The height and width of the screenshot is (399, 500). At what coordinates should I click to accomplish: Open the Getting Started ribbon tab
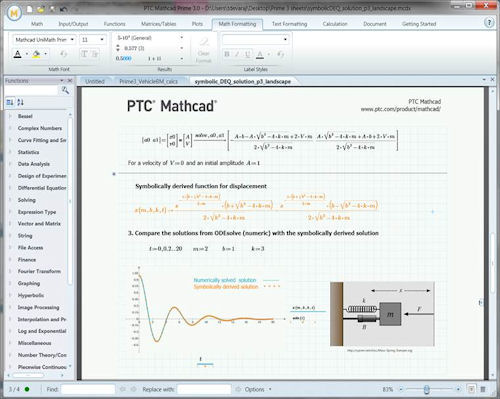419,24
